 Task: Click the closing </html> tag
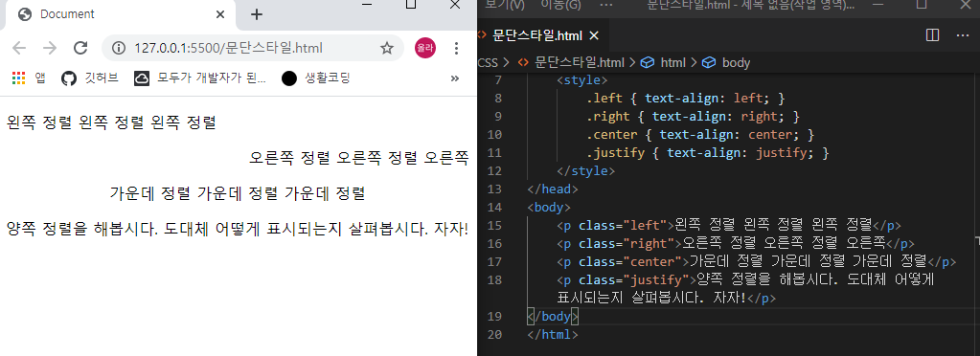tap(553, 335)
